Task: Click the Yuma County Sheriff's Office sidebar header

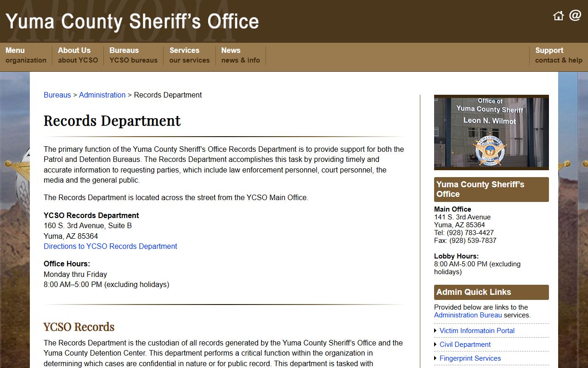Action: coord(491,190)
